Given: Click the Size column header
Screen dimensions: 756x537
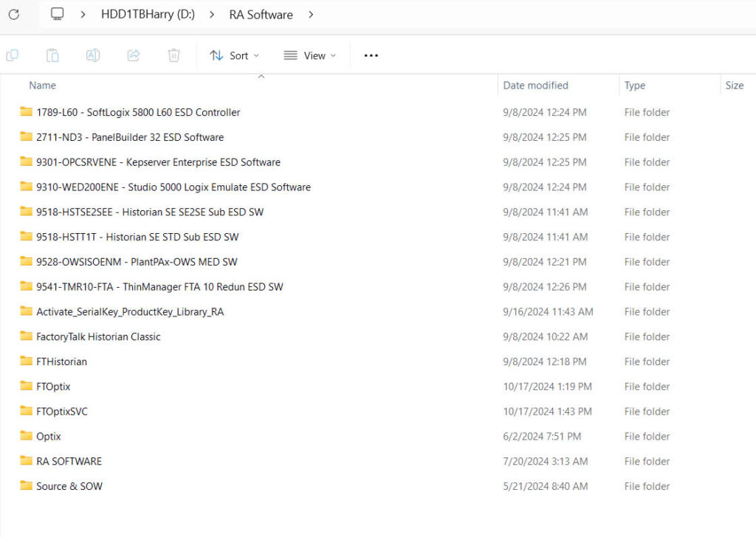Looking at the screenshot, I should coord(734,85).
